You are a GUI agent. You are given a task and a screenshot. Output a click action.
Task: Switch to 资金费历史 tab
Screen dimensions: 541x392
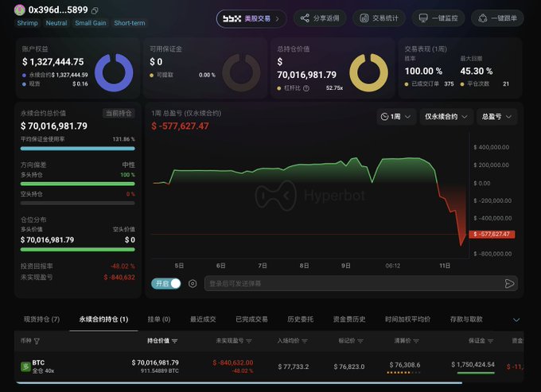click(x=349, y=320)
